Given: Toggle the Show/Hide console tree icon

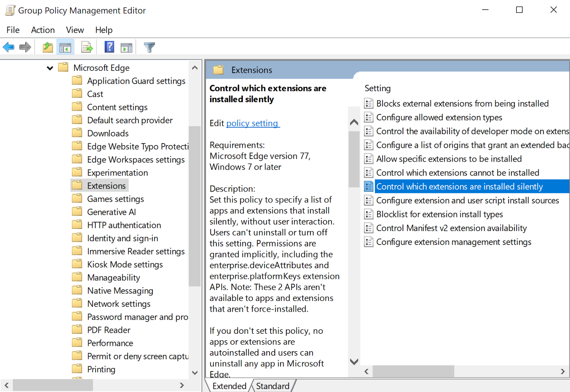Looking at the screenshot, I should pyautogui.click(x=65, y=47).
